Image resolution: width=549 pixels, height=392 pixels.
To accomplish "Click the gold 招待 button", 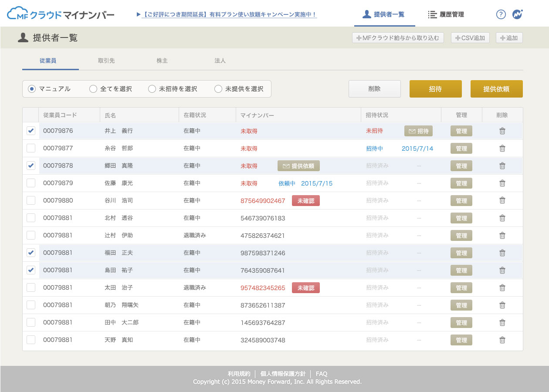I will (x=435, y=88).
